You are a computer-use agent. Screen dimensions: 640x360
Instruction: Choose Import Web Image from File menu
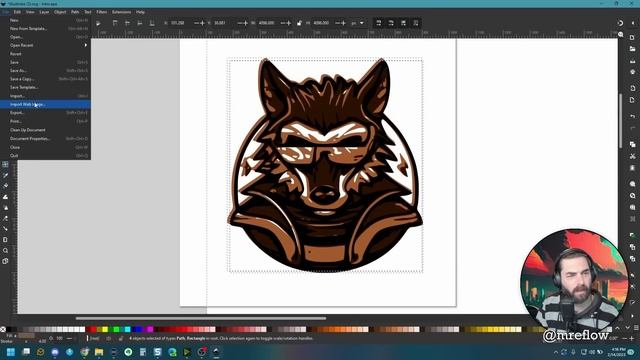[45, 104]
